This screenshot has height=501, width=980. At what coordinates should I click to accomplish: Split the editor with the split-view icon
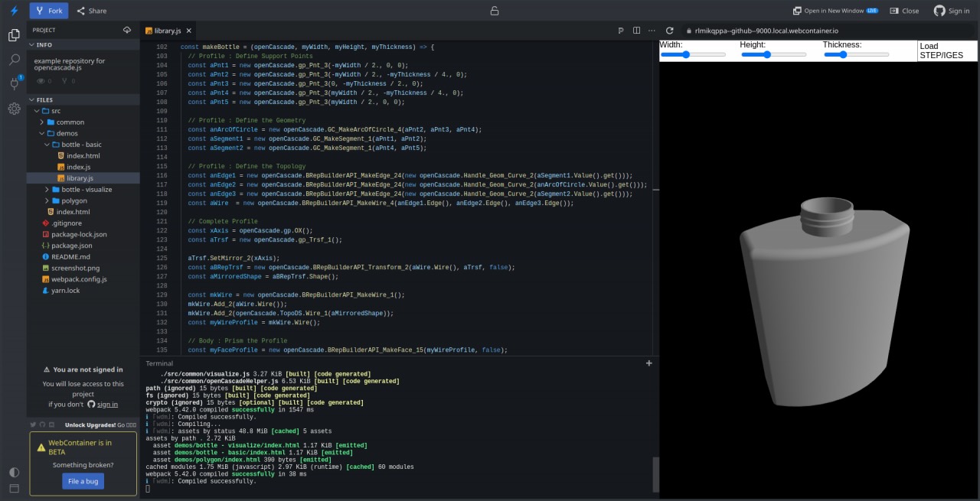pyautogui.click(x=636, y=29)
